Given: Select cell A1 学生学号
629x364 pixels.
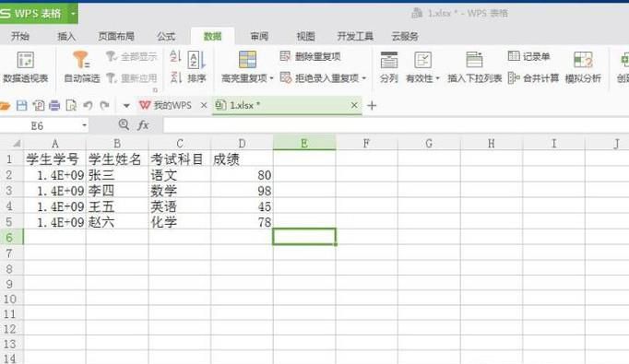Looking at the screenshot, I should tap(55, 159).
